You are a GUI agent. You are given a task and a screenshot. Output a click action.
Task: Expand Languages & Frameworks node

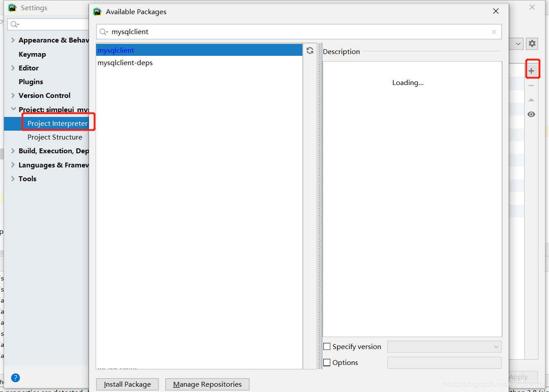pyautogui.click(x=13, y=165)
